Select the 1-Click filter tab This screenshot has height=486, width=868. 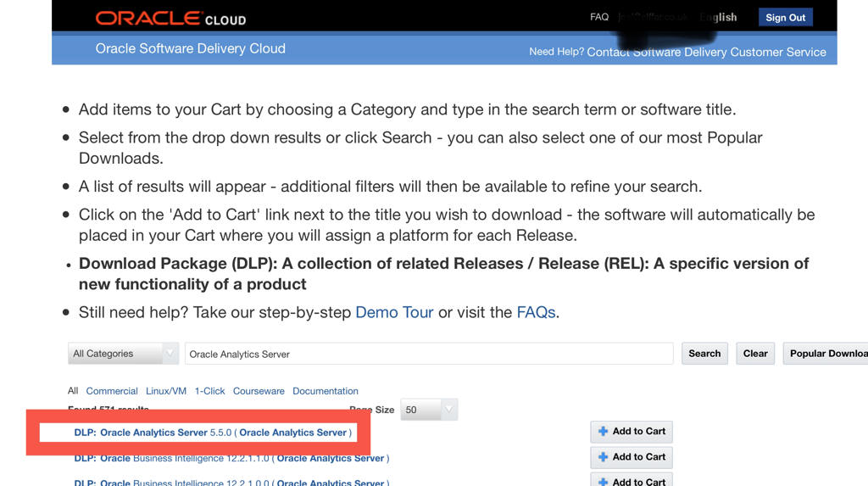point(210,391)
